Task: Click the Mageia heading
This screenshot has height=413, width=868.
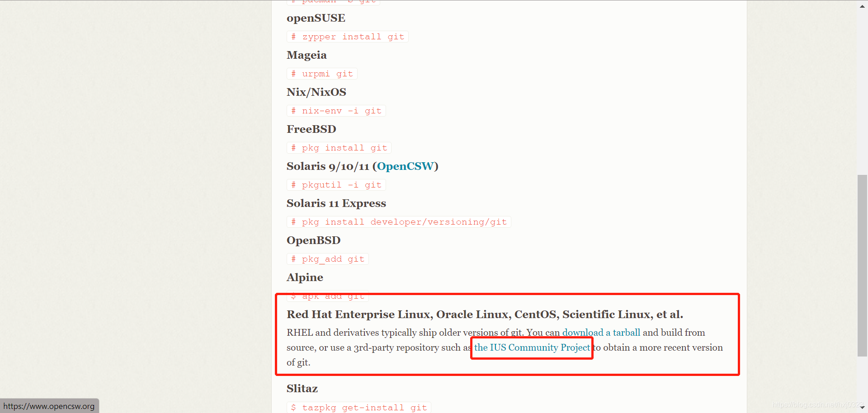Action: pyautogui.click(x=307, y=55)
